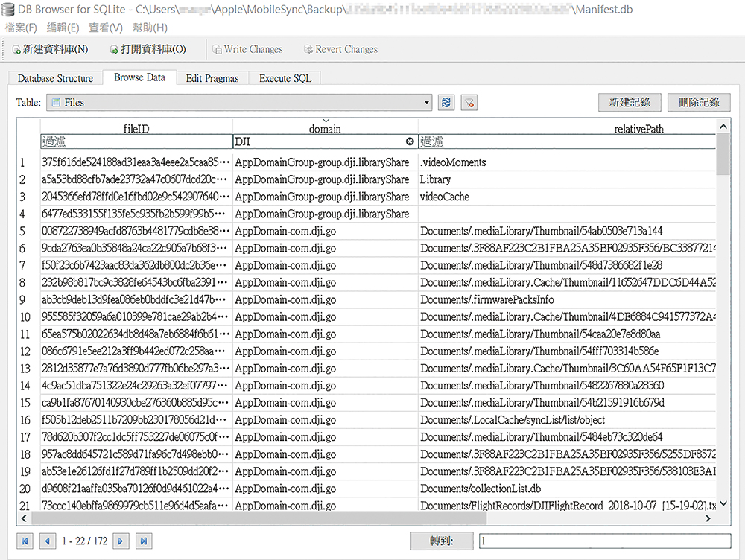Select row header number 20
Viewport: 745px width, 560px height.
(x=28, y=489)
